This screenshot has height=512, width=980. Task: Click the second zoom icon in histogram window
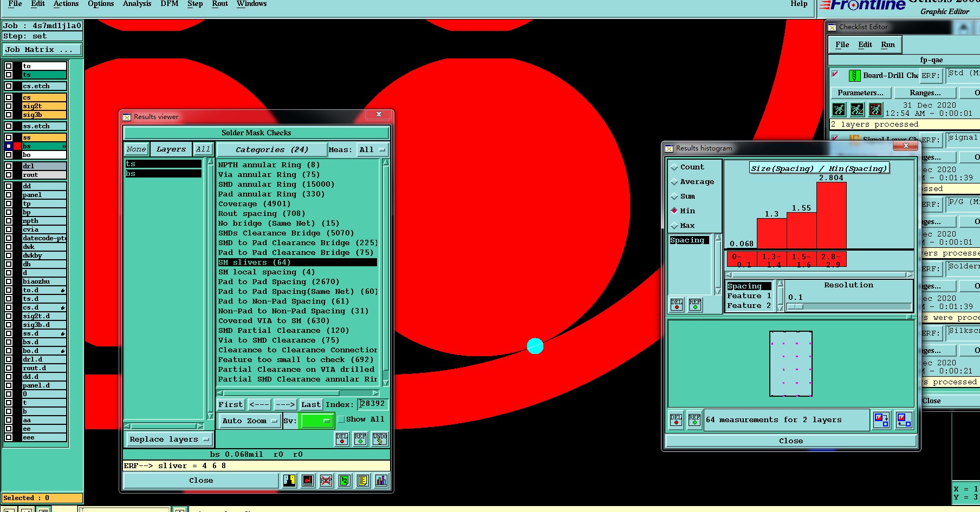click(904, 420)
